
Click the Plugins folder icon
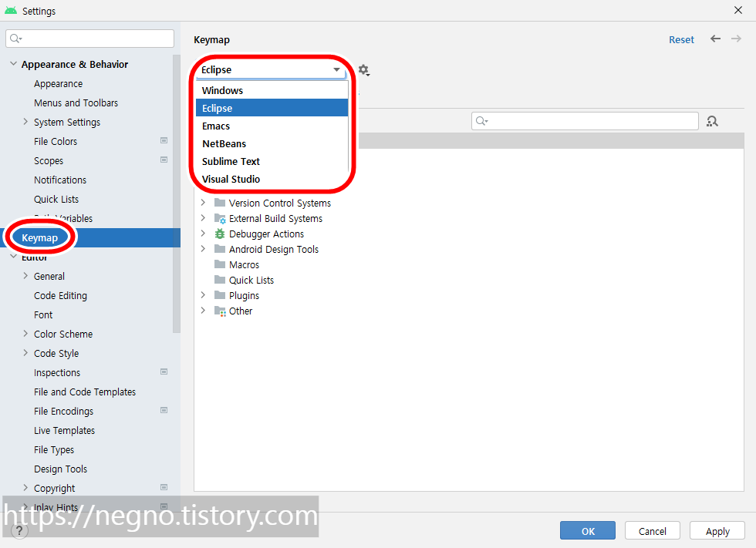pyautogui.click(x=220, y=295)
